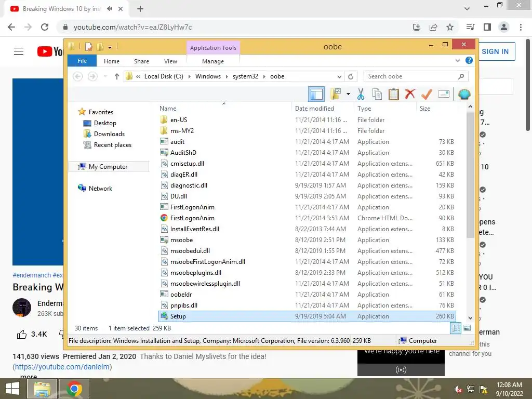Click the Paste clipboard toolbar icon

[x=394, y=94]
